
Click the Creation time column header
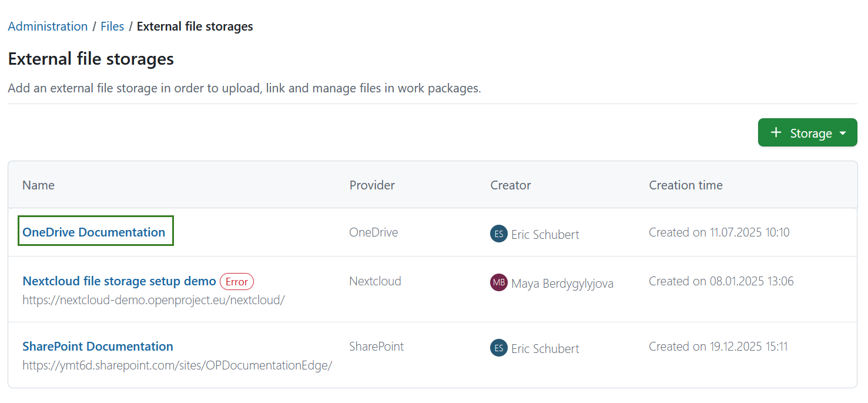click(685, 185)
